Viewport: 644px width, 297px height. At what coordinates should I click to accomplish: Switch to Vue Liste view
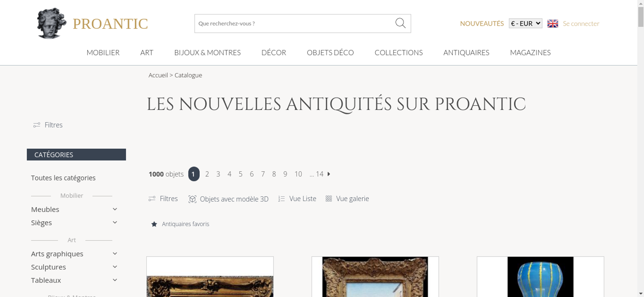(297, 199)
